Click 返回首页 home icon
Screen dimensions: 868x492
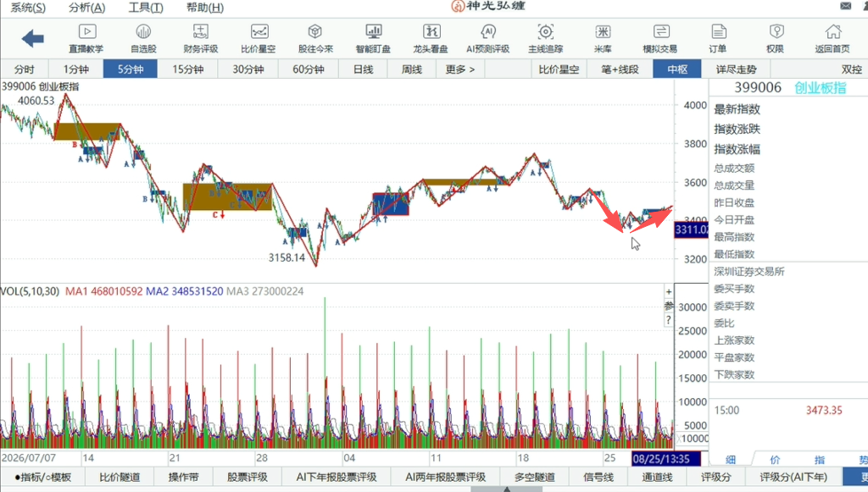point(832,39)
